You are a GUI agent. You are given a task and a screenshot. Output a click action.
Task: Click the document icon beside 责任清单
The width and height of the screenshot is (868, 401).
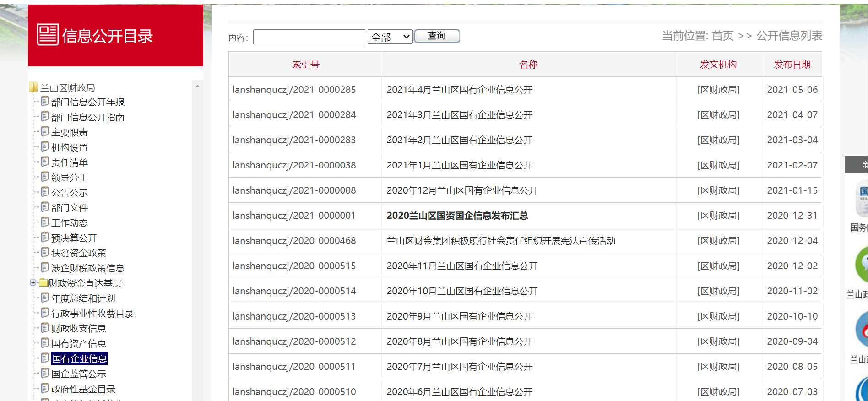(x=44, y=162)
